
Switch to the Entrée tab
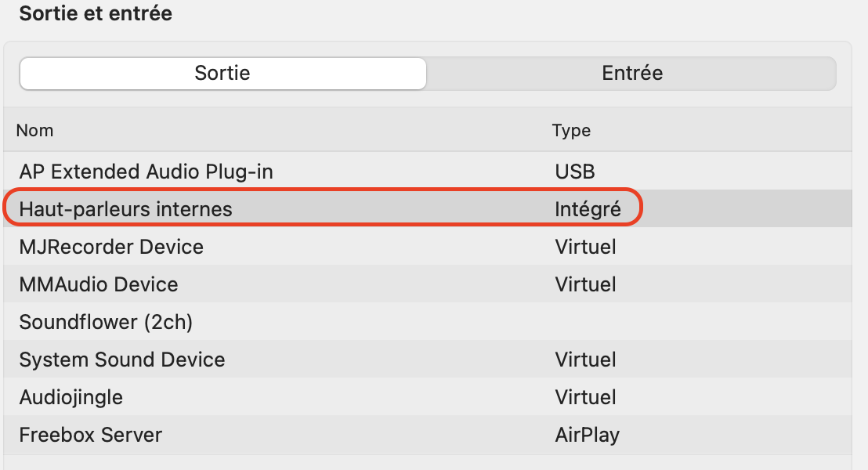point(631,74)
